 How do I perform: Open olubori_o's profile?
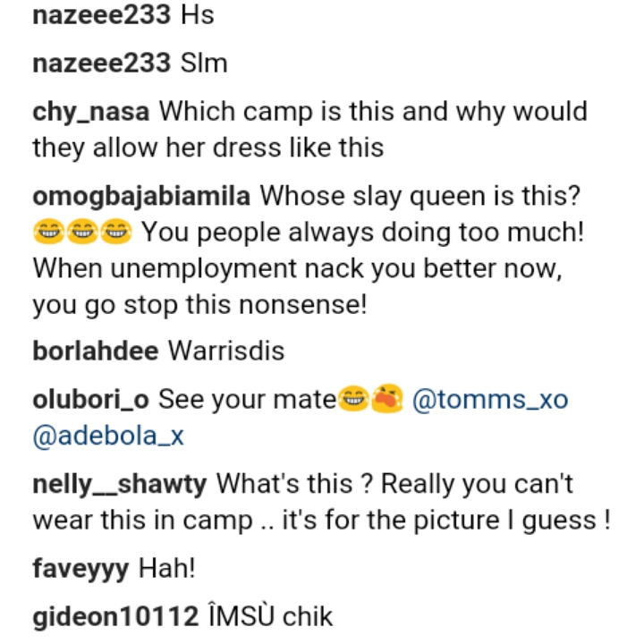pos(91,399)
